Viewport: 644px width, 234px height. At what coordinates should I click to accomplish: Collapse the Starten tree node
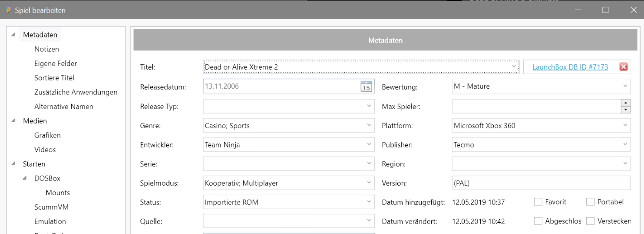click(13, 164)
